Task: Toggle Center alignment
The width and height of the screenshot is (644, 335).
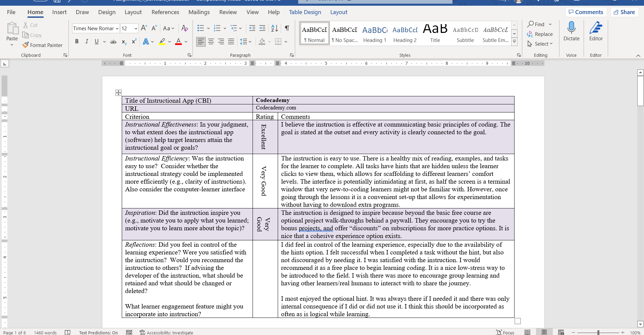Action: point(211,42)
